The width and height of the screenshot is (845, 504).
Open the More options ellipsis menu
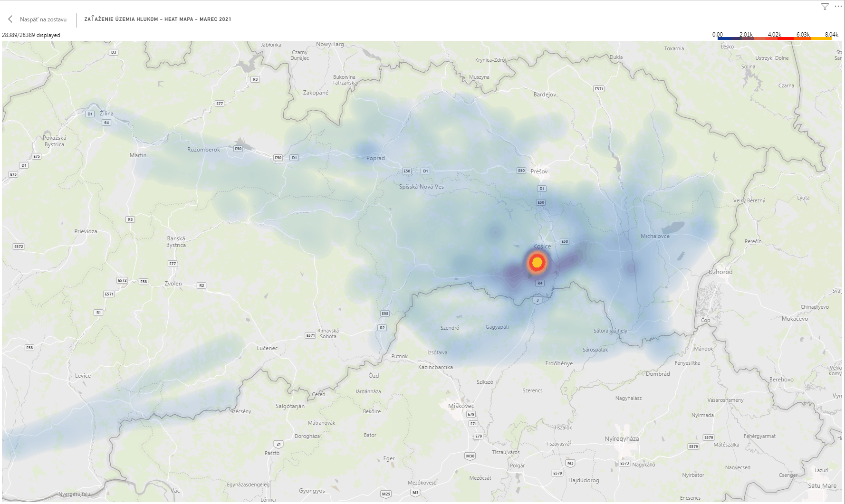pos(837,7)
